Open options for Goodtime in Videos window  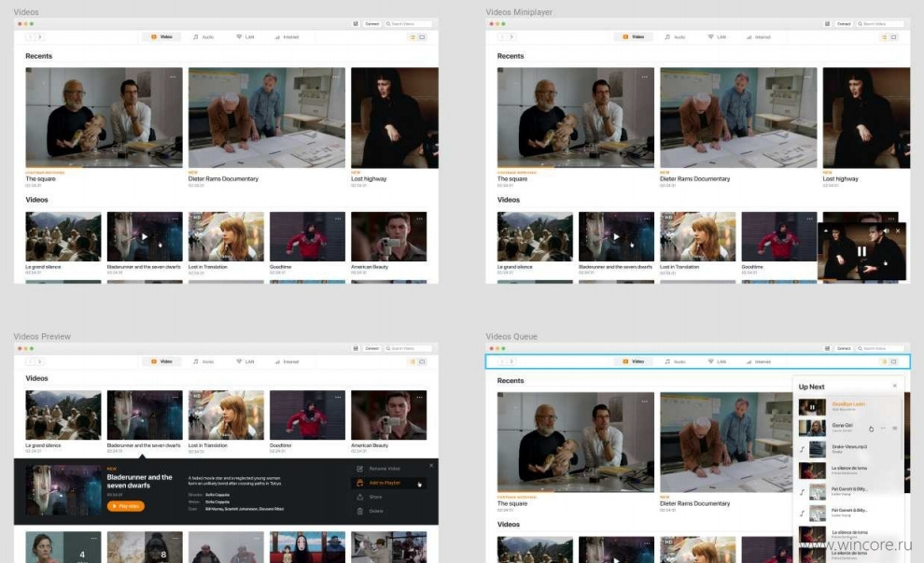pyautogui.click(x=338, y=218)
